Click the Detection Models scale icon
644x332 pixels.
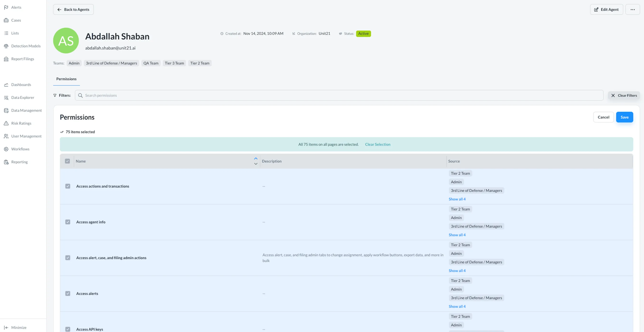click(6, 46)
